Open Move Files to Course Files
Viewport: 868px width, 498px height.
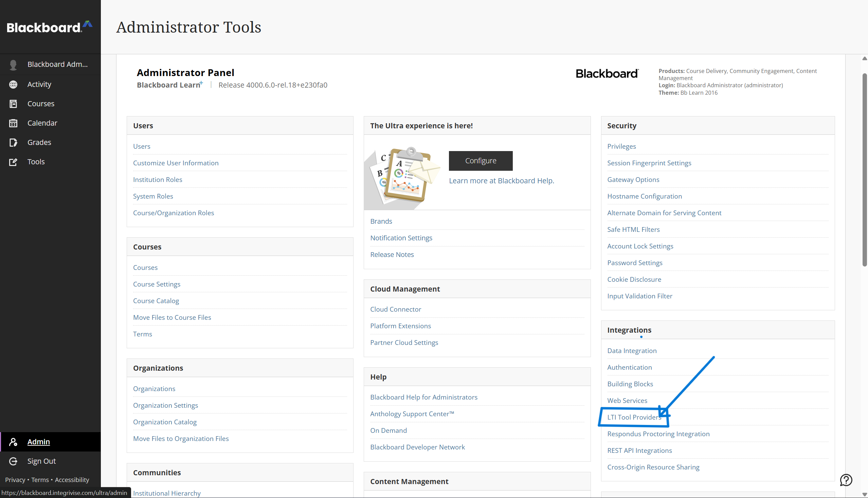(172, 317)
